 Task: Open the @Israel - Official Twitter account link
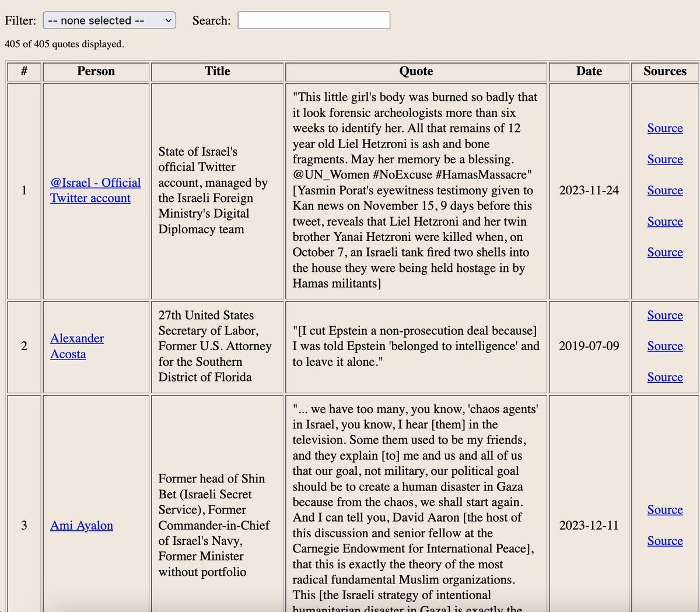point(96,190)
